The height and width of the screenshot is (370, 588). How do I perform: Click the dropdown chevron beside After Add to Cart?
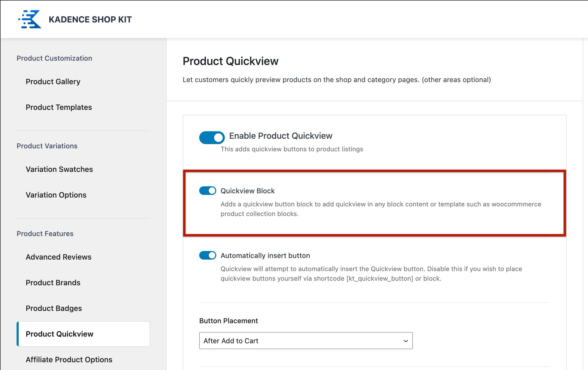click(405, 341)
